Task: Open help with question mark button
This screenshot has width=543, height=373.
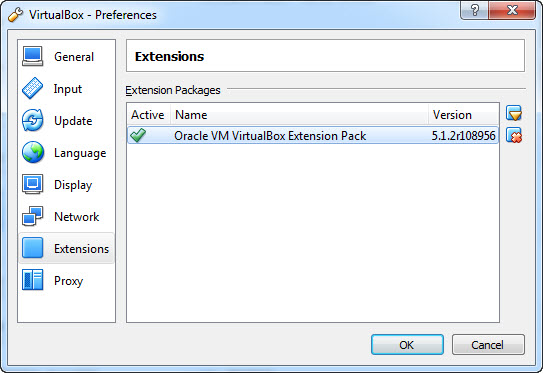Action: 474,10
